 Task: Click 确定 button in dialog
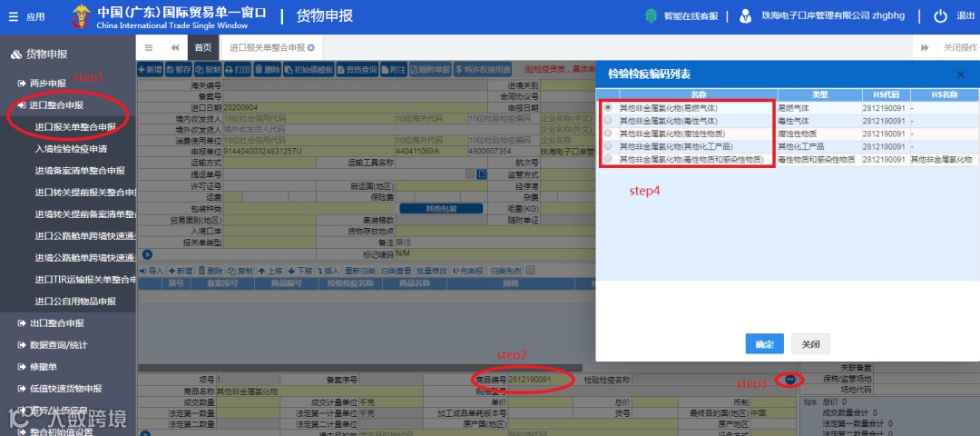[x=764, y=344]
